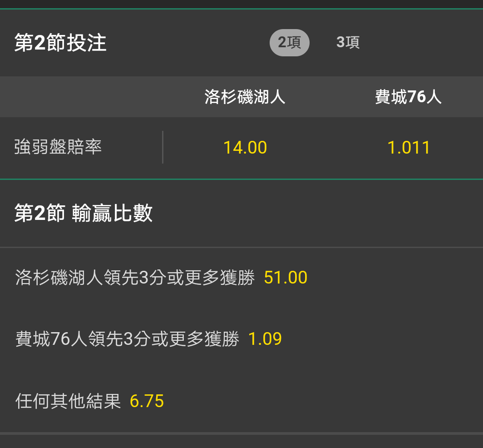483x448 pixels.
Task: Choose 洛杉磯湖人領先3分或更多獲勝 selection
Action: coord(135,277)
